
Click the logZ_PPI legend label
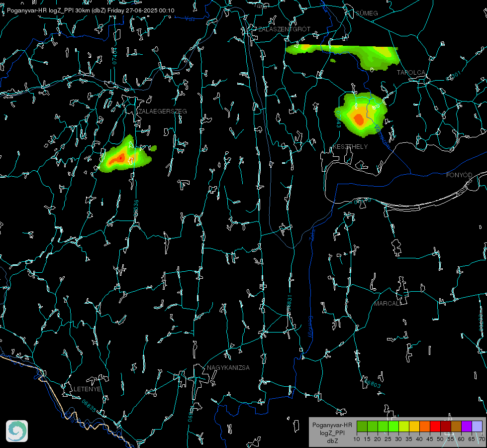(332, 433)
